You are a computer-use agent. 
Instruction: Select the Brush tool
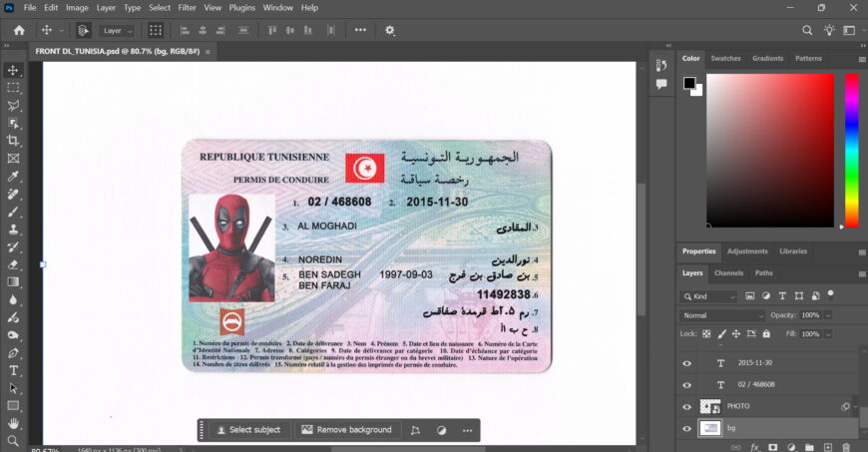click(x=13, y=212)
